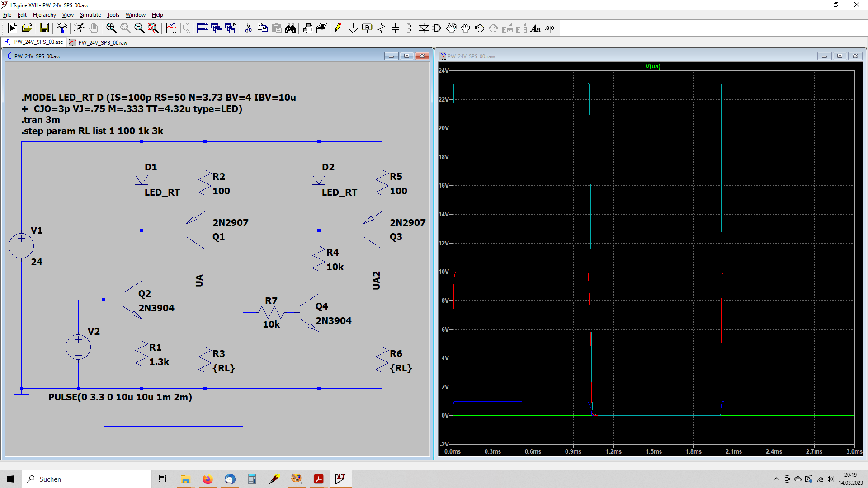Place a Diode from toolbar
Screen dimensions: 868x488
(x=424, y=28)
